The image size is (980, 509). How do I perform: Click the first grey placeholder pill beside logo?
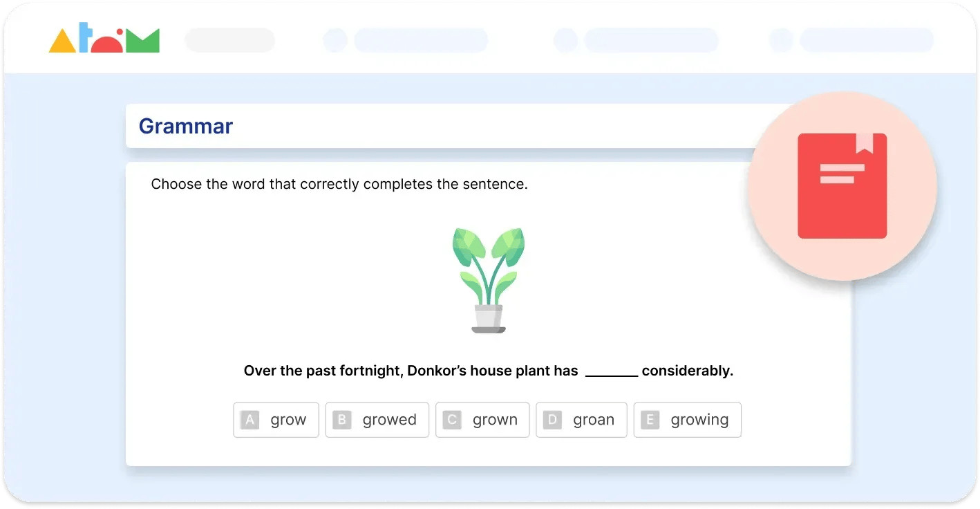pos(229,40)
